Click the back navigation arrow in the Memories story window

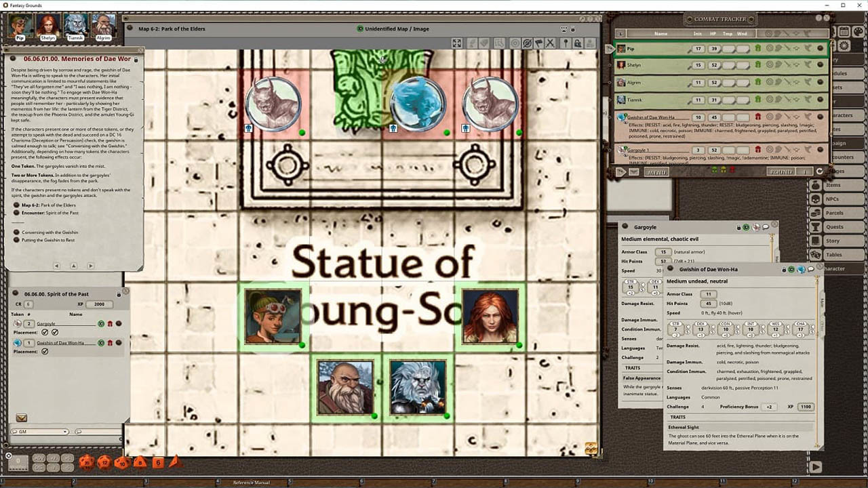(x=57, y=266)
